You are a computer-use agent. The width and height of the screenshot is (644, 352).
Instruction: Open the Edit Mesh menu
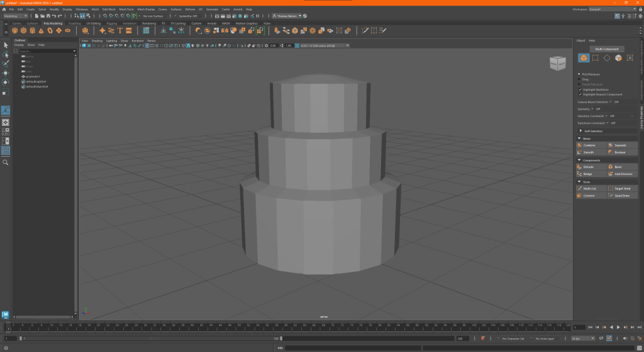coord(109,9)
